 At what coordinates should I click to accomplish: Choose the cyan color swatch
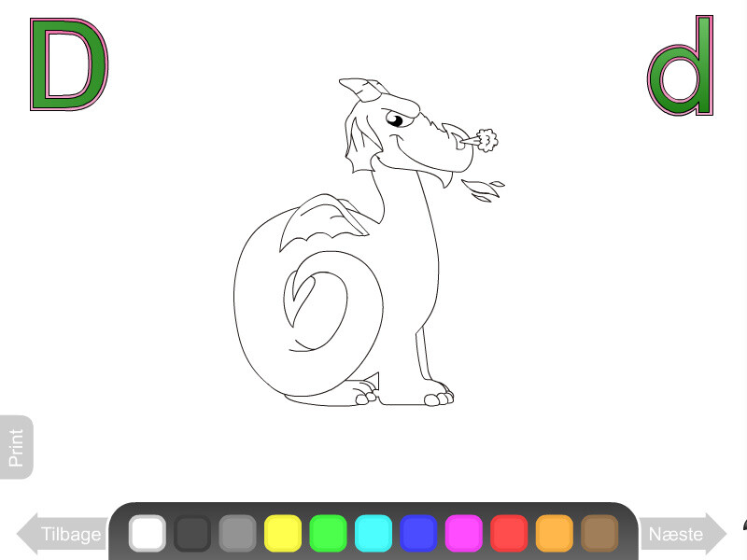pyautogui.click(x=373, y=533)
